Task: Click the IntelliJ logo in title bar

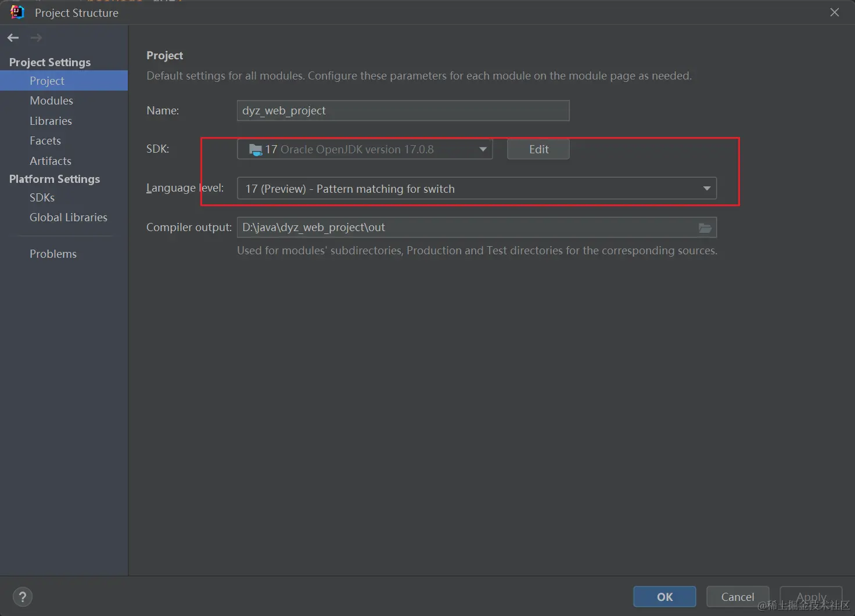Action: [17, 12]
